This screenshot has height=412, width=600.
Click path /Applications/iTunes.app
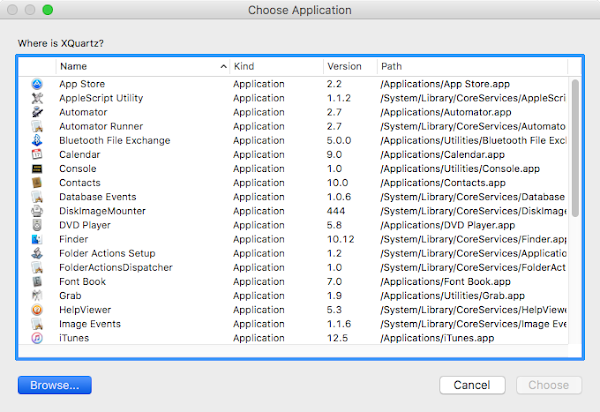pyautogui.click(x=437, y=338)
